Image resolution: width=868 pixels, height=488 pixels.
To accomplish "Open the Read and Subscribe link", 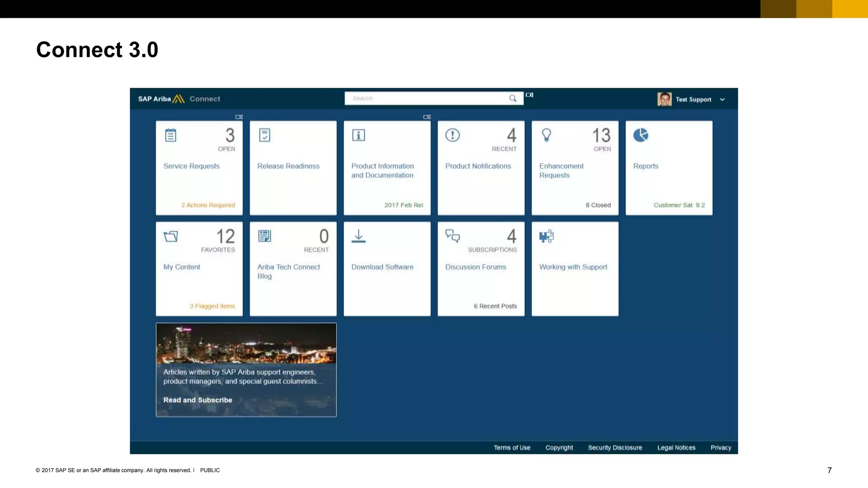I will click(198, 400).
